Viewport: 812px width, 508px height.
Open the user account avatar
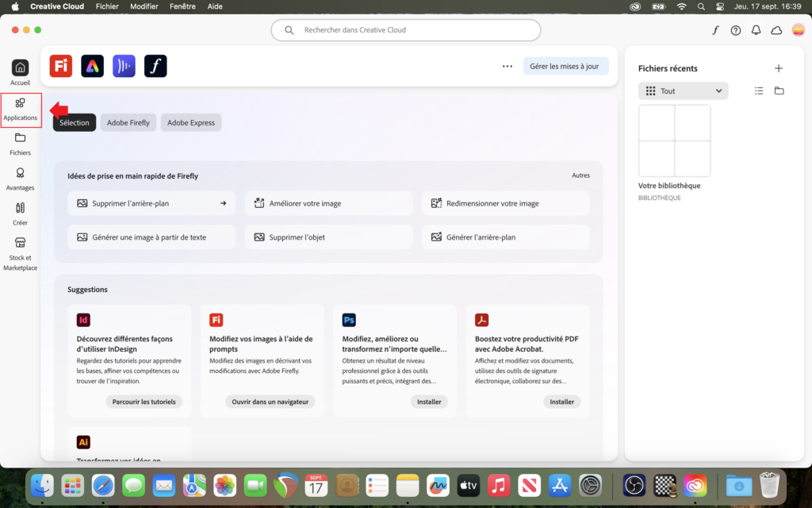pos(798,30)
